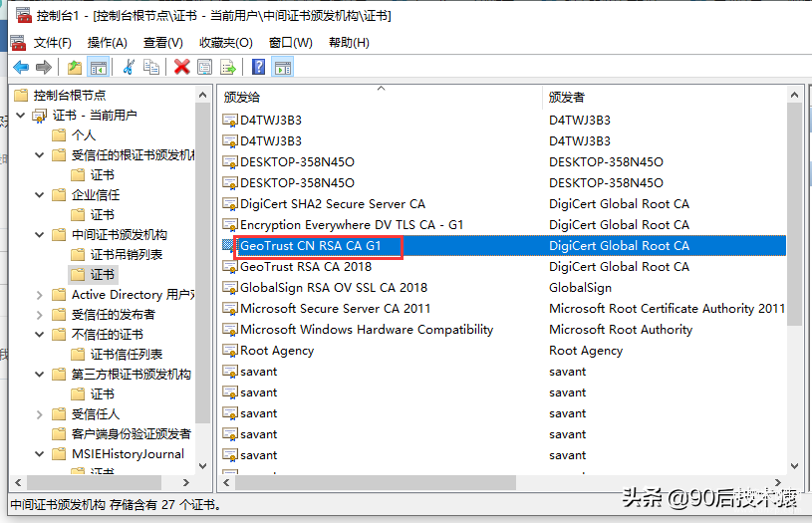
Task: Click certificate list horizontal scroll left arrow
Action: coord(226,482)
